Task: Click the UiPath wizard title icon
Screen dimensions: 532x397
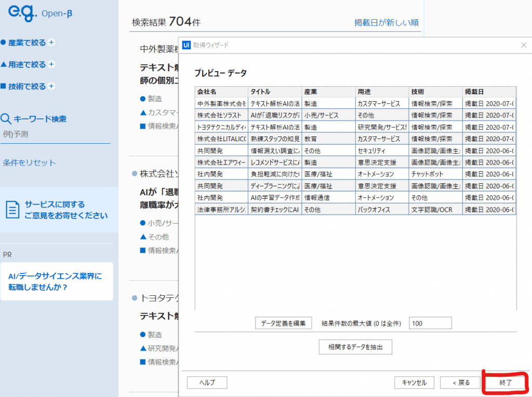Action: 186,45
